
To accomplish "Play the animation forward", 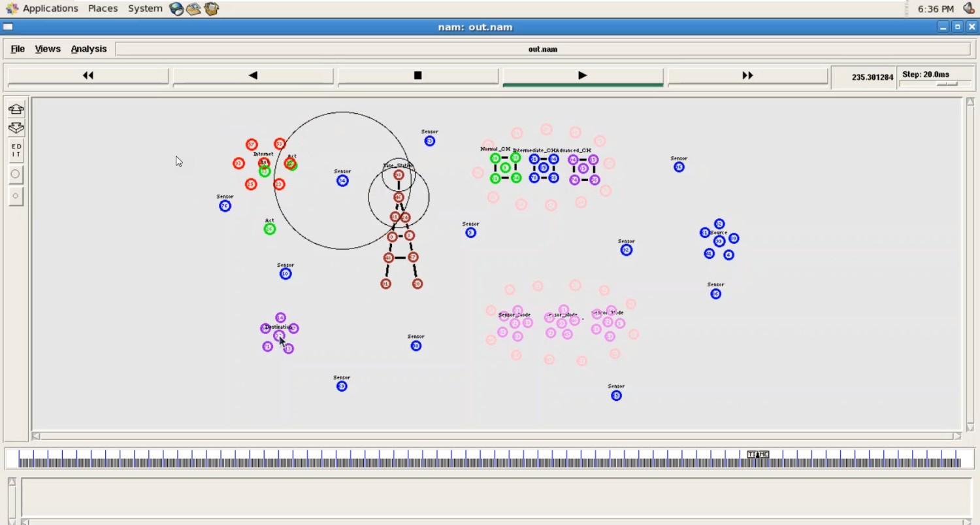I will 583,76.
